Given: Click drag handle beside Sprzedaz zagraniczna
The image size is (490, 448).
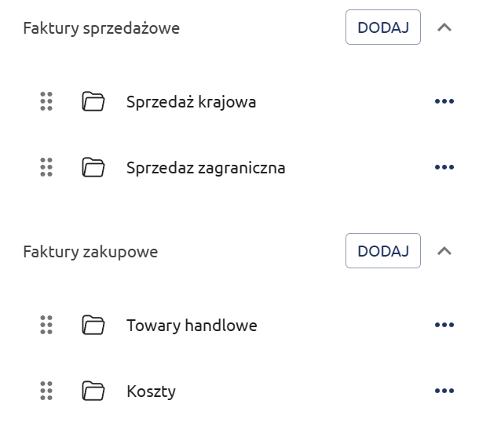Looking at the screenshot, I should [x=46, y=167].
